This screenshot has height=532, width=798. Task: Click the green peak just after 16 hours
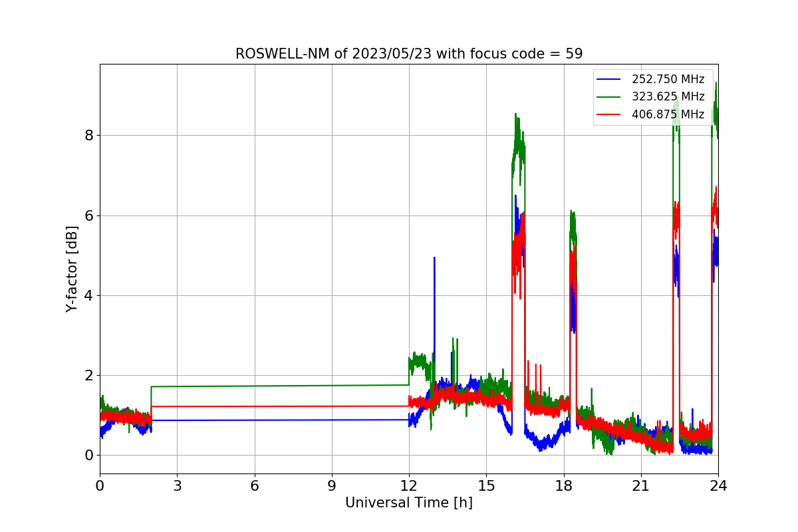[x=517, y=115]
